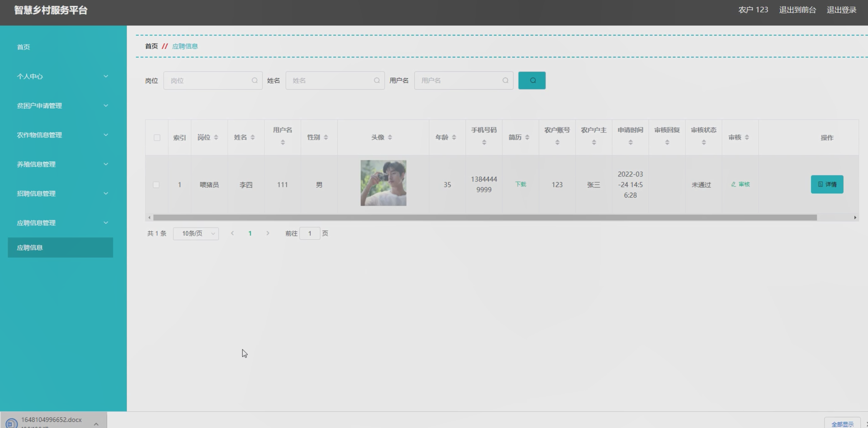Check the checkbox for row 1 (李四)
Viewport: 868px width, 428px height.
point(156,185)
